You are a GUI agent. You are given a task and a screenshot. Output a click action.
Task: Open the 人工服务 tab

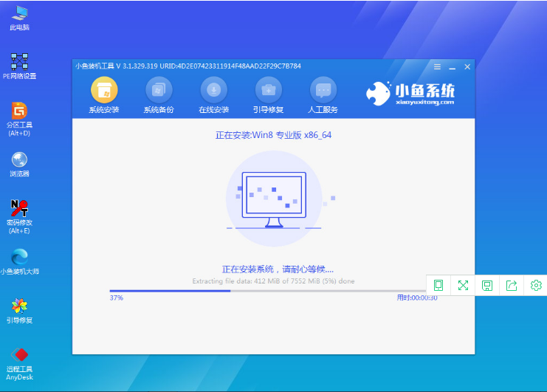coord(323,95)
